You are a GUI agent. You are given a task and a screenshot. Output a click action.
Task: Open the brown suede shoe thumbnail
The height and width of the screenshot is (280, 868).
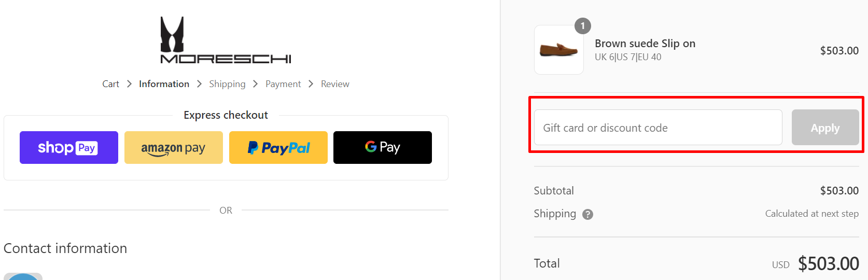(558, 50)
